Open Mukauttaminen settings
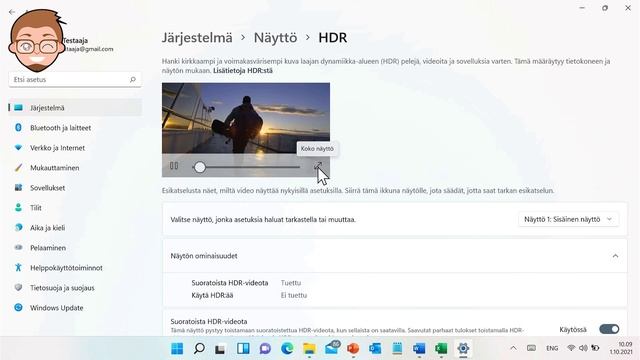This screenshot has height=360, width=640. (x=75, y=168)
